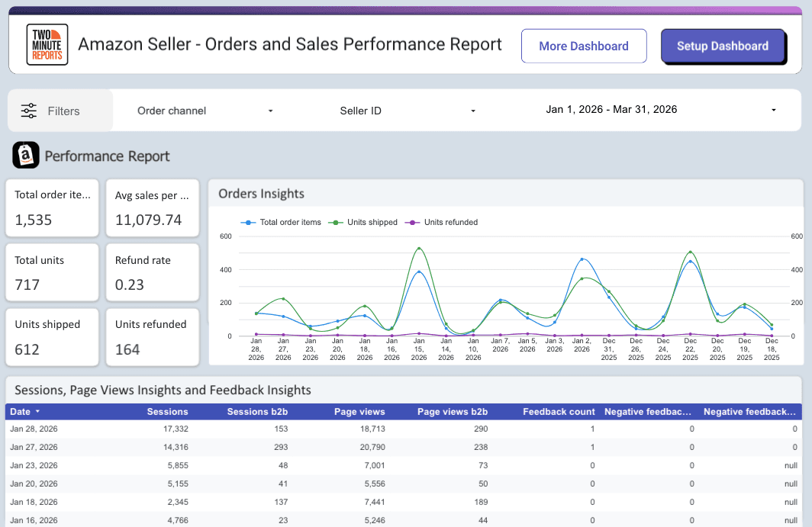Click the More Dashboard button

[x=584, y=46]
